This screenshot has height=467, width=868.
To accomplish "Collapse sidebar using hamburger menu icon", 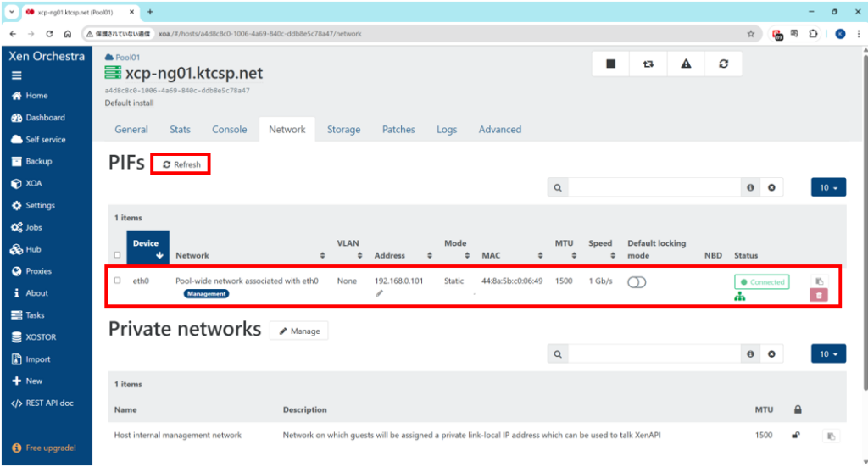I will point(17,75).
